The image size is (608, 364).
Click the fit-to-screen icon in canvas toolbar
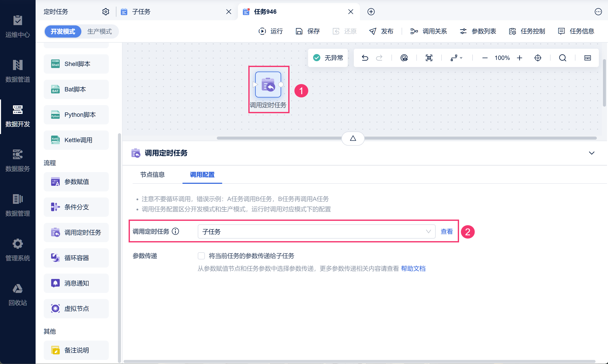[429, 58]
